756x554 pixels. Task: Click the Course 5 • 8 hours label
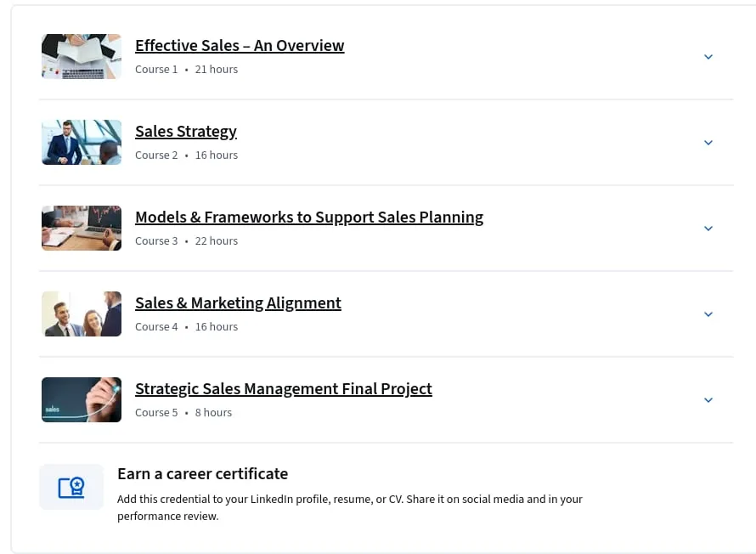[x=183, y=413]
